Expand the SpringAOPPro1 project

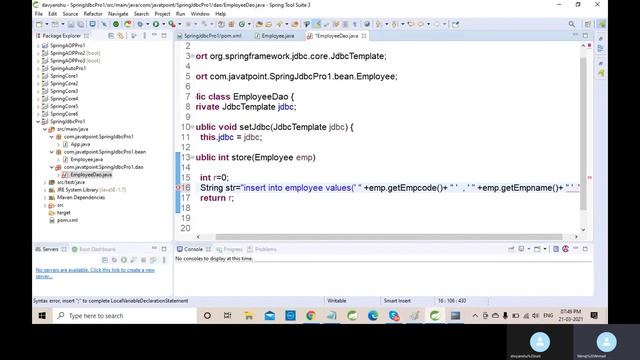[38, 46]
